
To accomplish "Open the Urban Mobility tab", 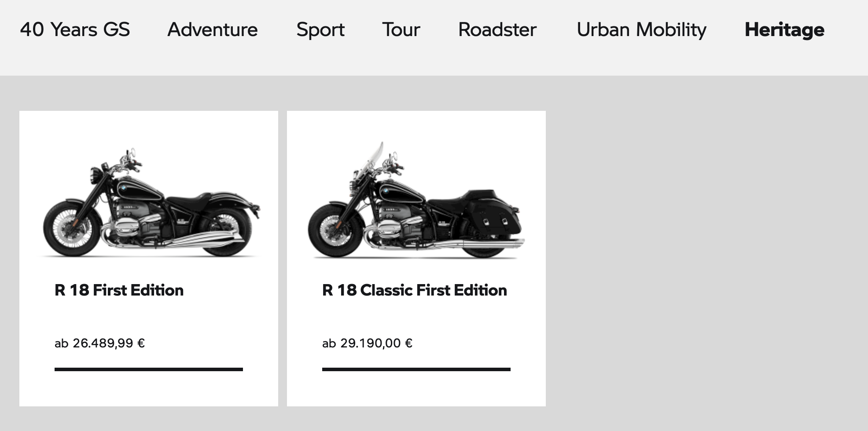I will click(641, 30).
